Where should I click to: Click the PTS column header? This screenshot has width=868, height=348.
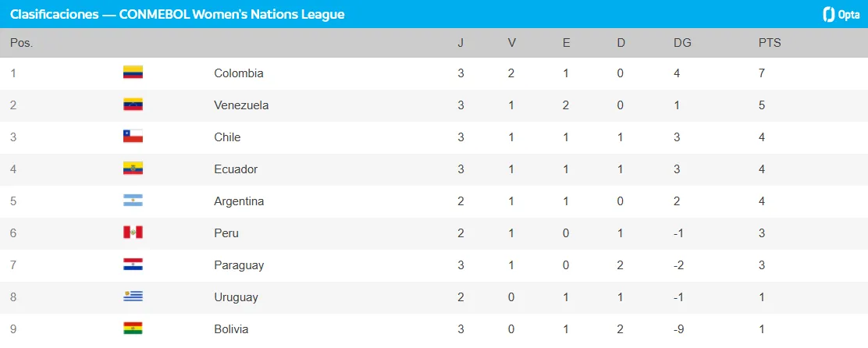769,43
